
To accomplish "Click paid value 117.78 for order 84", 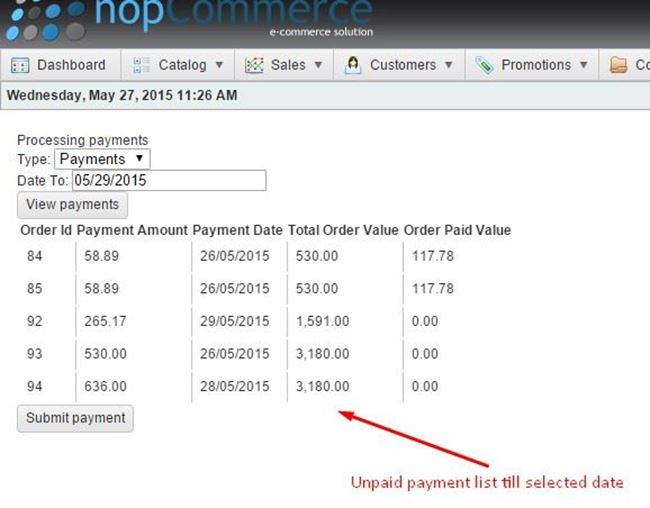I will point(433,256).
